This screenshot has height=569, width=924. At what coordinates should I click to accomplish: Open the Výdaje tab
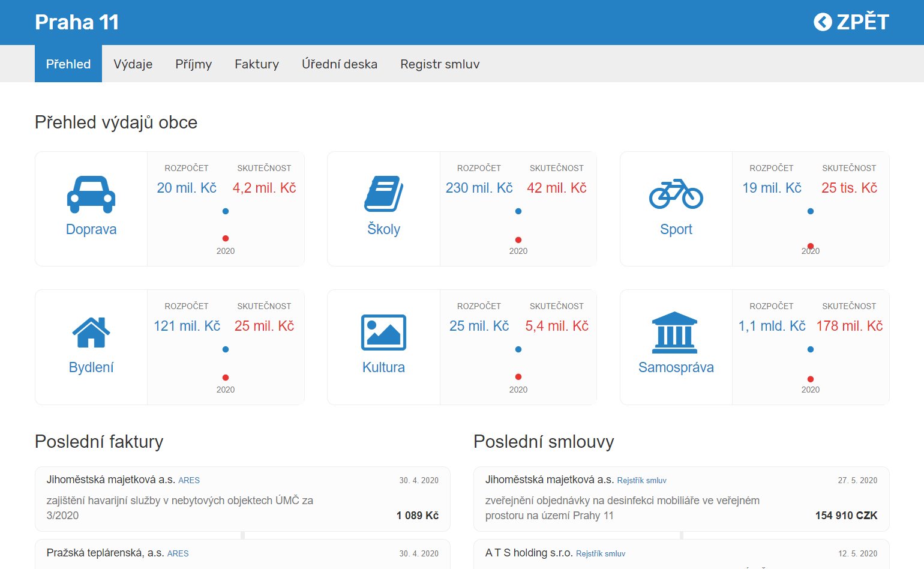133,64
